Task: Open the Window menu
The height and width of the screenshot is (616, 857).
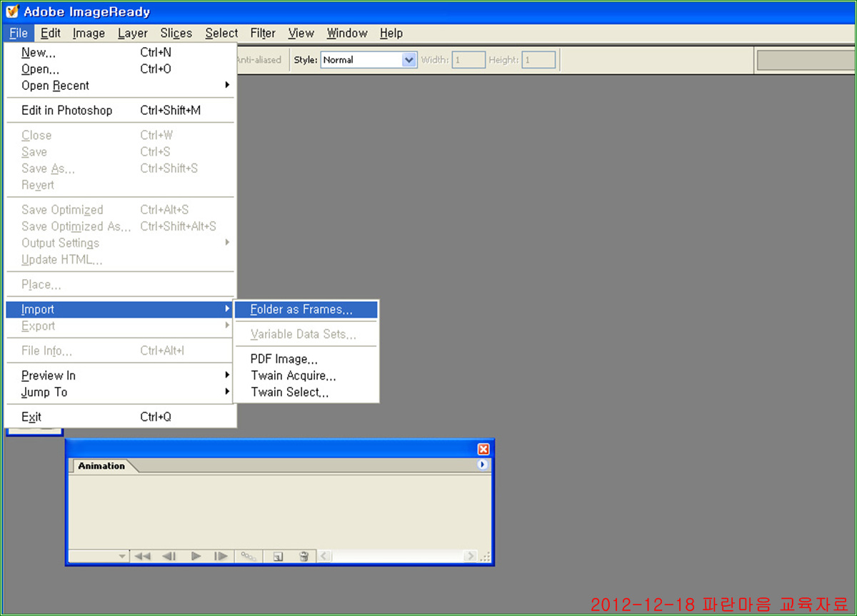Action: [x=347, y=33]
